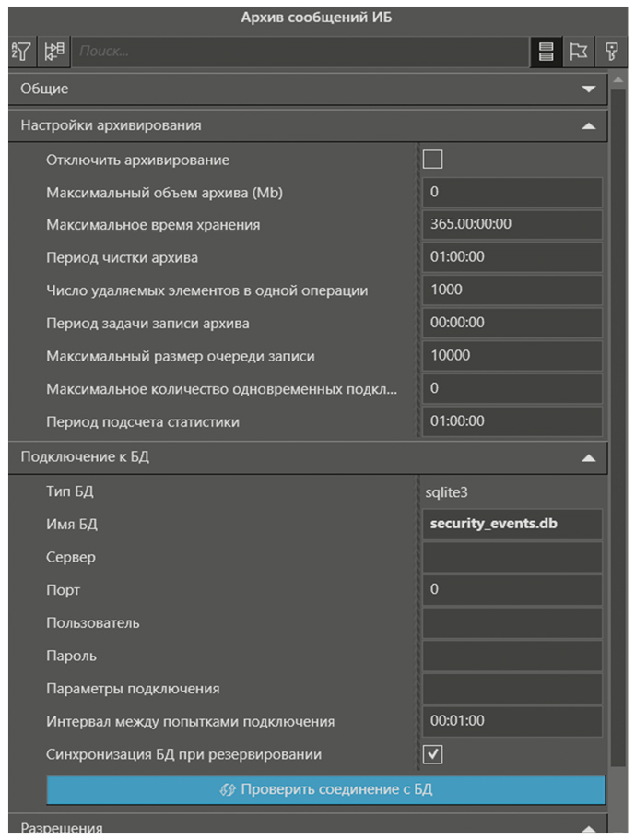The height and width of the screenshot is (840, 635).
Task: Click the filter/sort icon in the toolbar
Action: pos(21,52)
